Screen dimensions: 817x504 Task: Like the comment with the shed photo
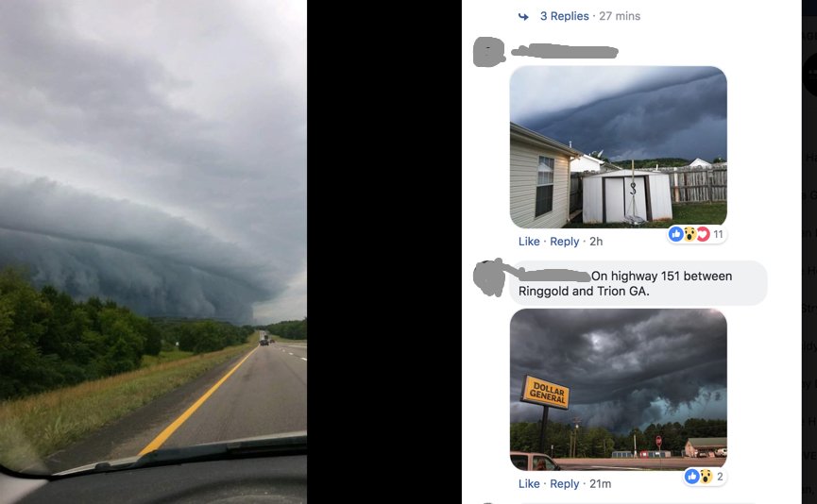529,242
